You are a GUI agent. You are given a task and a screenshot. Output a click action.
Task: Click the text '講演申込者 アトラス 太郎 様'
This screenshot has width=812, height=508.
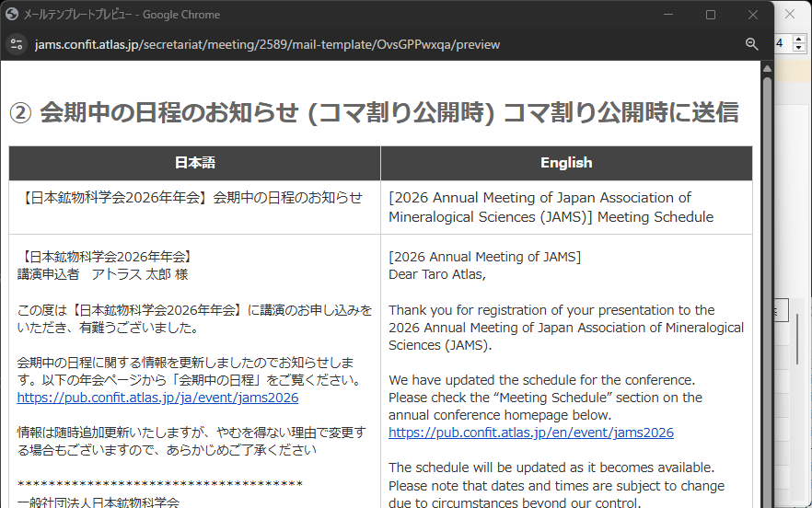tap(102, 274)
